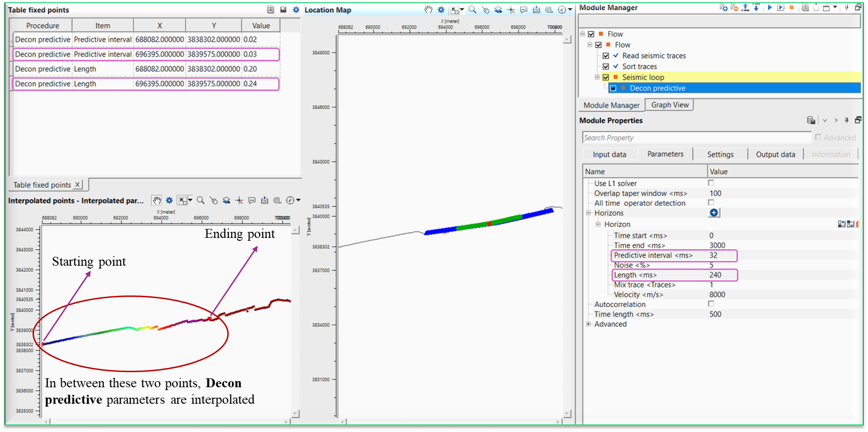Click the save icon in Table fixed points

click(283, 10)
